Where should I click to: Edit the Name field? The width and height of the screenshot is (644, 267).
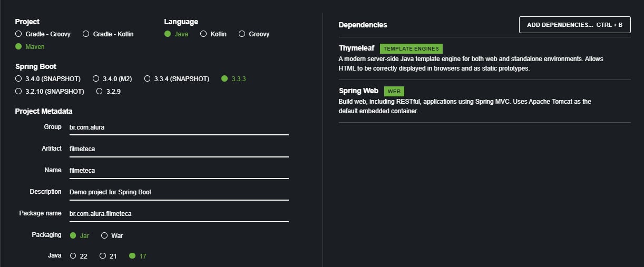tap(179, 170)
